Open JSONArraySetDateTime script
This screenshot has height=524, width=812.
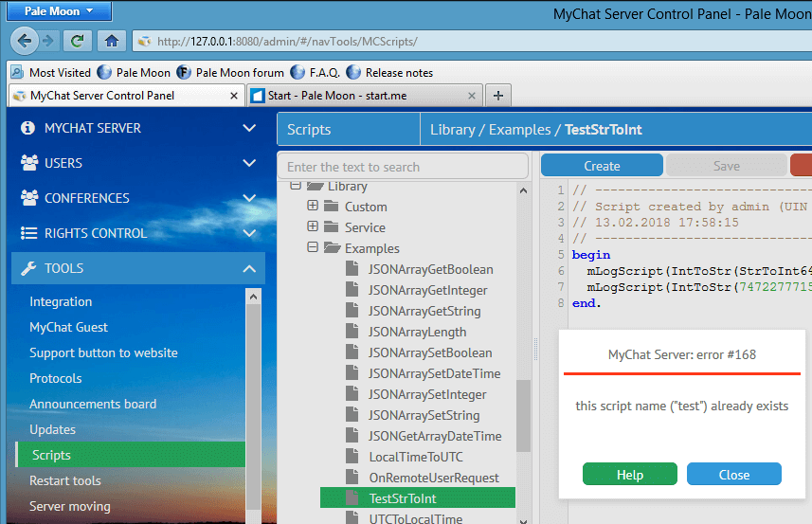435,373
